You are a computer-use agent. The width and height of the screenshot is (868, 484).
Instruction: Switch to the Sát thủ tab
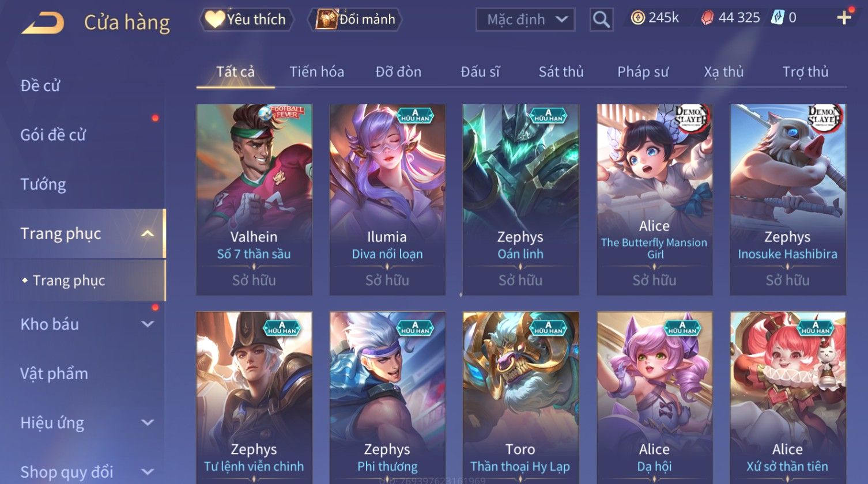coord(561,72)
